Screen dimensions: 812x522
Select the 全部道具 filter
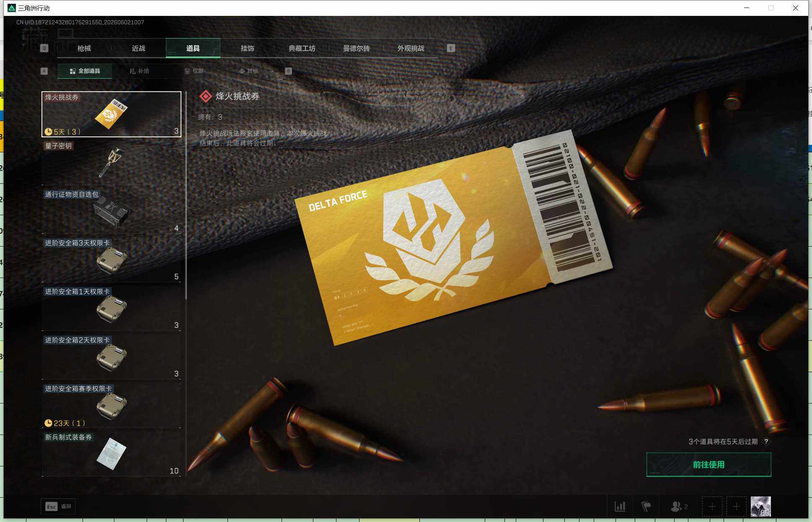coord(85,71)
